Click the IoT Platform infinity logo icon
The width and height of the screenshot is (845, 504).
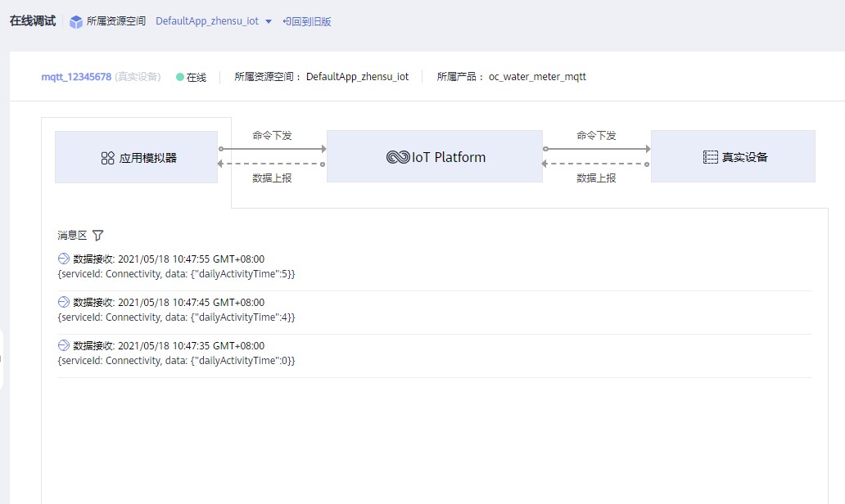click(398, 157)
